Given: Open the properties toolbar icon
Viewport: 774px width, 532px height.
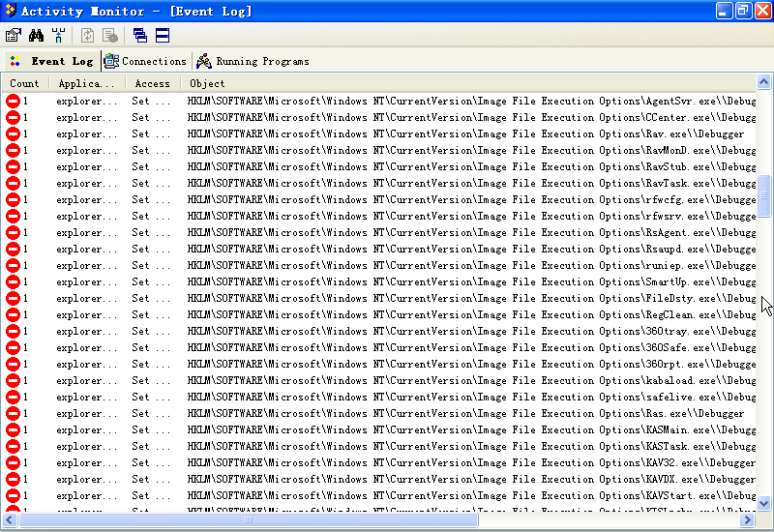Looking at the screenshot, I should click(x=14, y=35).
